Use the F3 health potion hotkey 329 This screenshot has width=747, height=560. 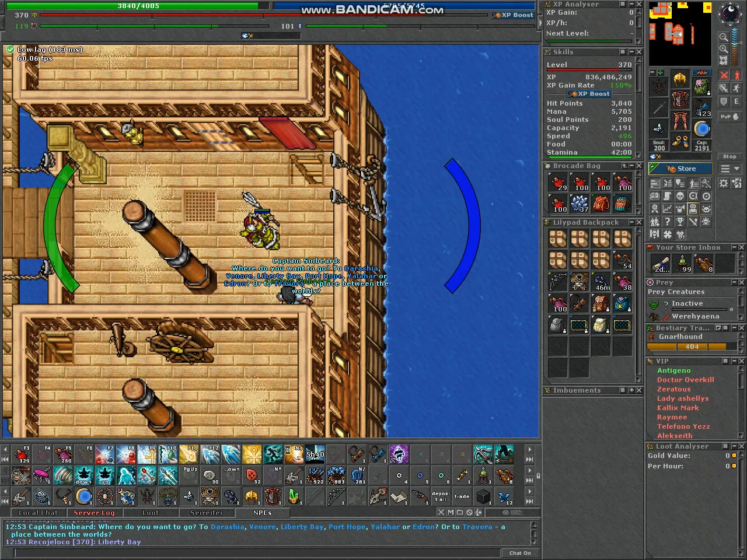(x=22, y=454)
